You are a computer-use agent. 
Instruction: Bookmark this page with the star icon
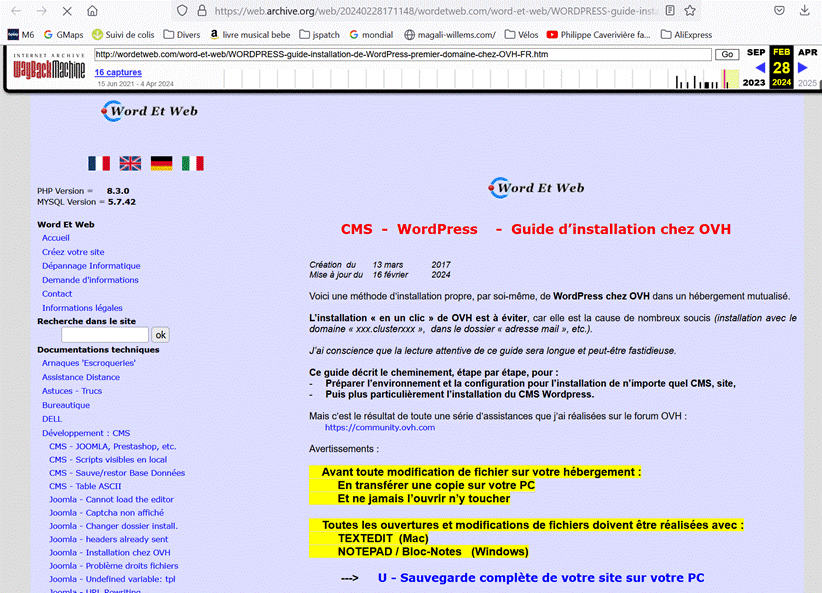pos(690,10)
